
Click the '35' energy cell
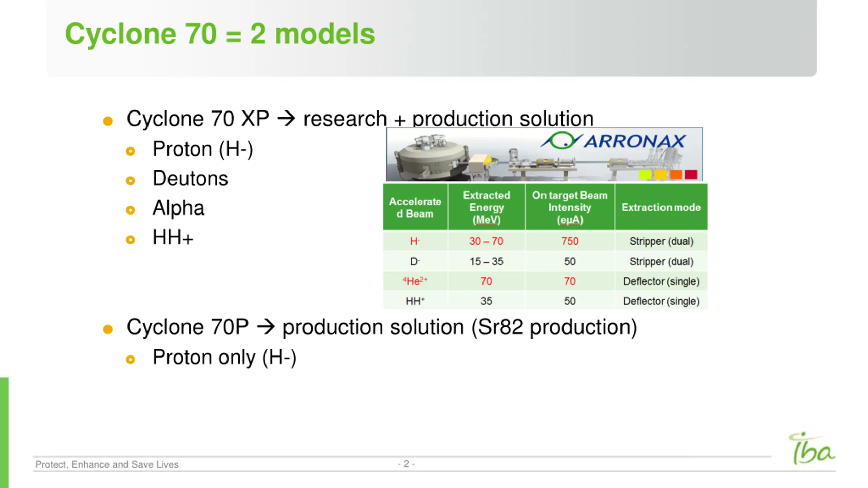click(486, 301)
